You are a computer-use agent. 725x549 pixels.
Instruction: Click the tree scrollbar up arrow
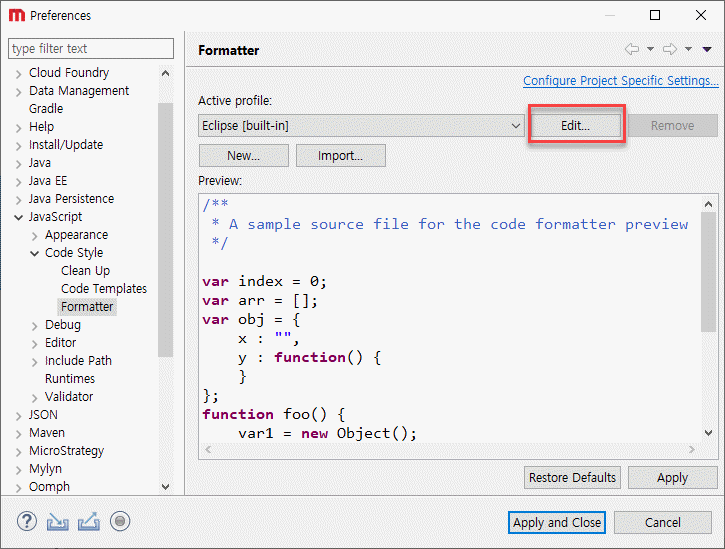point(165,74)
